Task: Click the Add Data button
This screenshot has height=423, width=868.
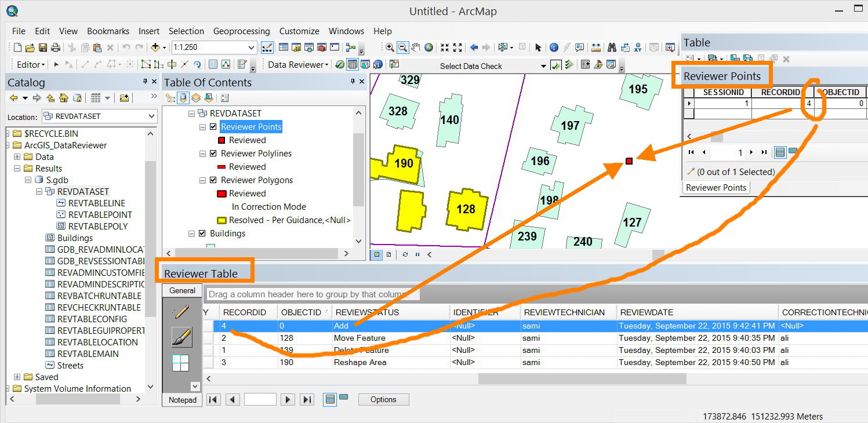Action: point(155,48)
